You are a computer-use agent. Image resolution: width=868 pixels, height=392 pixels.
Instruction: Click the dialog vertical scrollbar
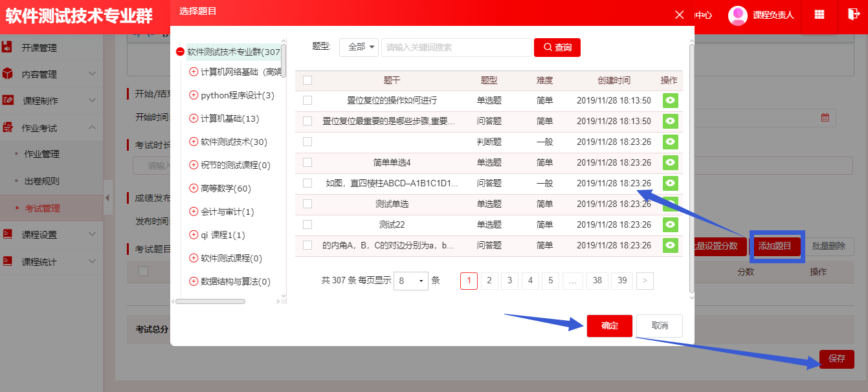click(691, 168)
